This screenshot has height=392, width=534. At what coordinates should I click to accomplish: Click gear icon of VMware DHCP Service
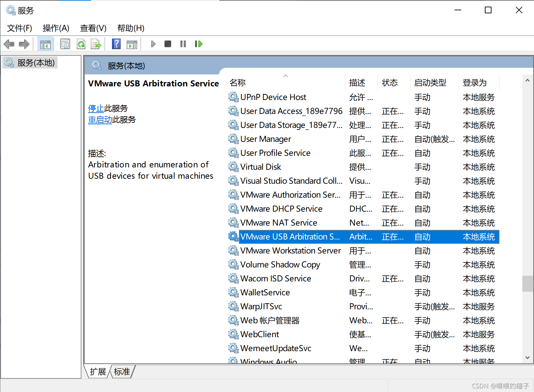(x=233, y=209)
